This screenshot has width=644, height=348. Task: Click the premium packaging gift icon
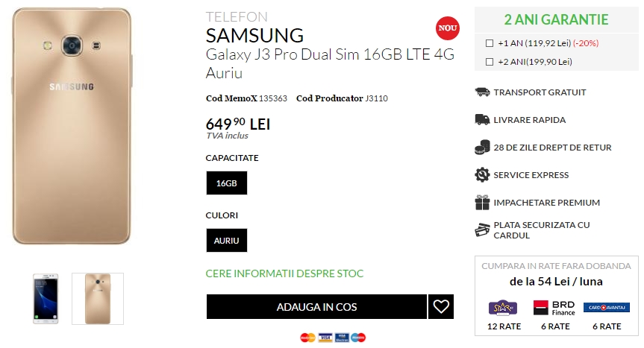tap(482, 203)
